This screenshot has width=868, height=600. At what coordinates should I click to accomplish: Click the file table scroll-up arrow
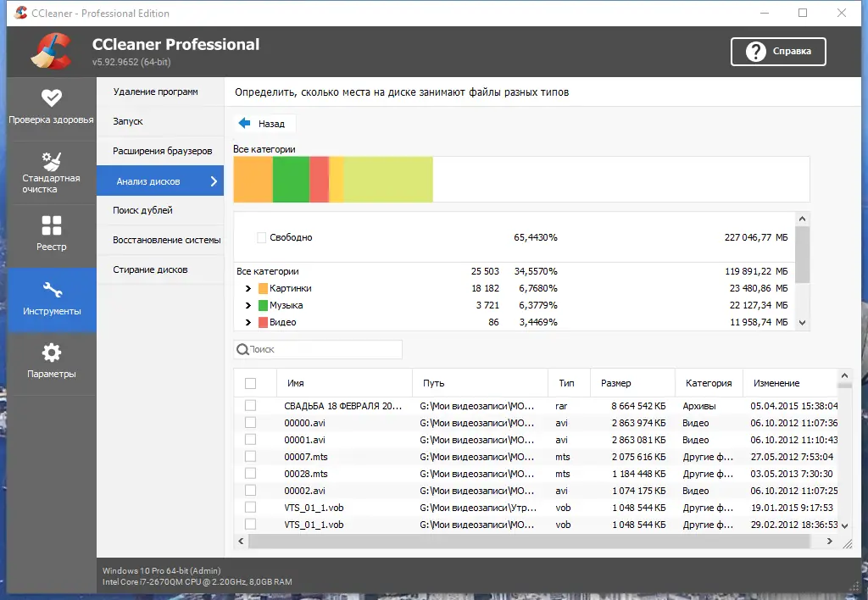(845, 375)
